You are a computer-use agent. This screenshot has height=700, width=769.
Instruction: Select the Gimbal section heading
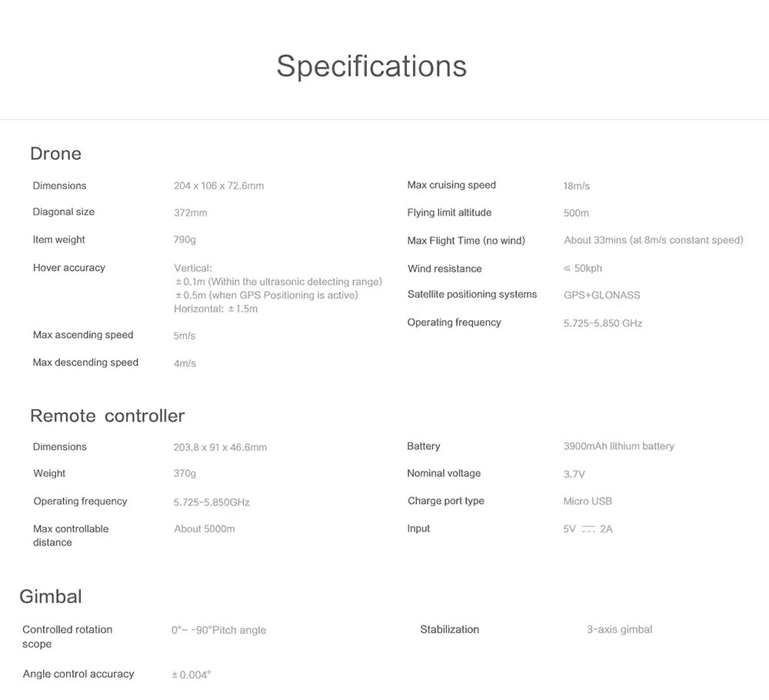coord(51,596)
